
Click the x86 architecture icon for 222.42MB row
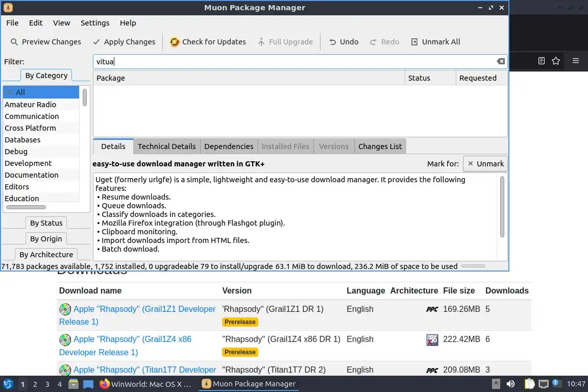(432, 339)
